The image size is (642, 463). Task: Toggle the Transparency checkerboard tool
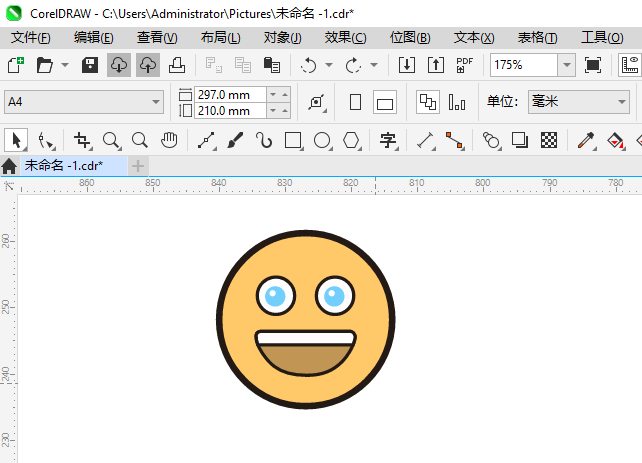coord(548,140)
